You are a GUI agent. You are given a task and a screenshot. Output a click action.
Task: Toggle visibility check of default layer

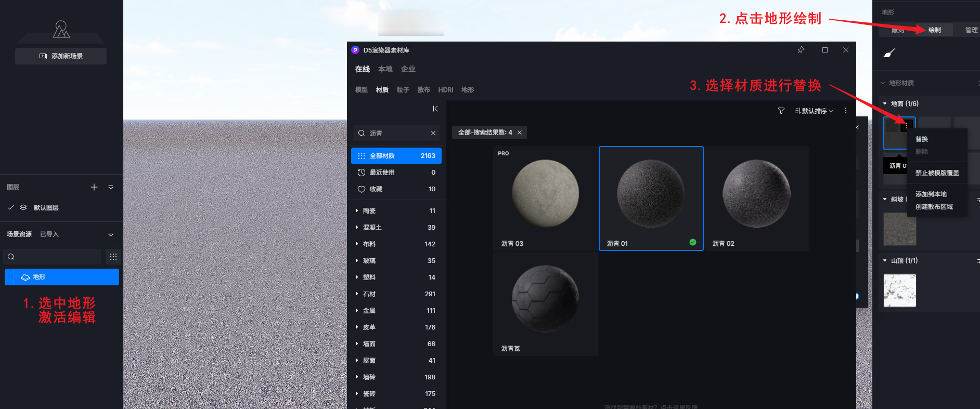coord(11,207)
